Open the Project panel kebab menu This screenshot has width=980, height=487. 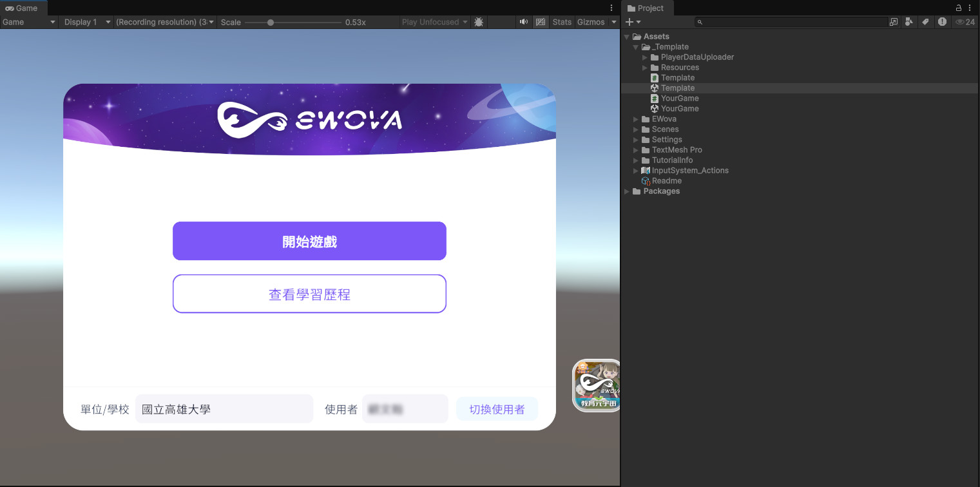tap(970, 8)
